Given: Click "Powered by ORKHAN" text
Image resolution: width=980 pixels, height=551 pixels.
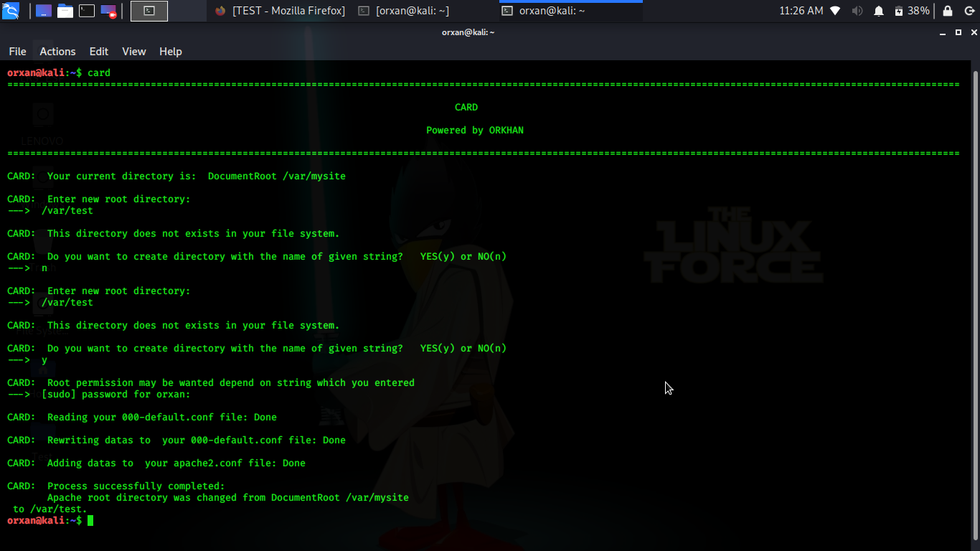Looking at the screenshot, I should tap(475, 130).
